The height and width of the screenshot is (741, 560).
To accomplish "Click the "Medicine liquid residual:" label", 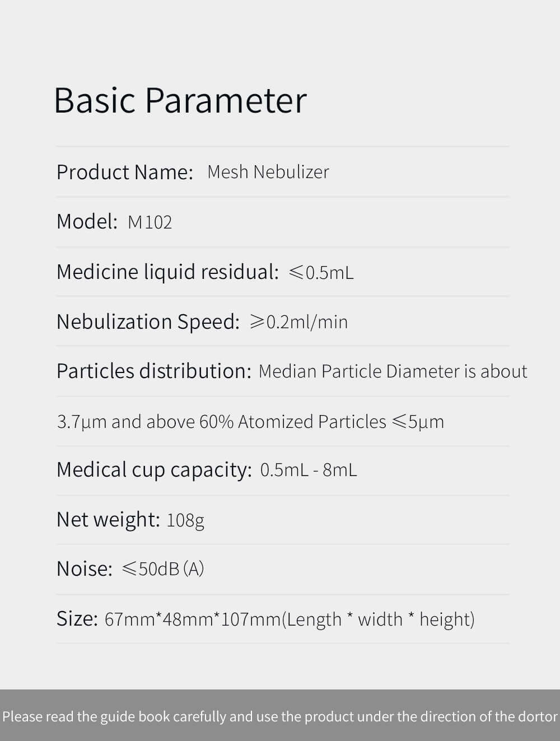I will [167, 272].
